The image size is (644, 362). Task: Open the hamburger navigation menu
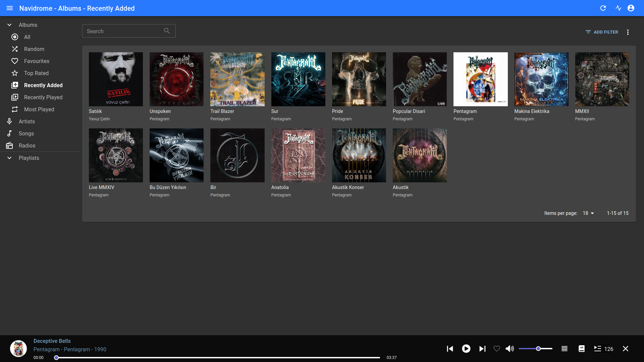[x=10, y=8]
